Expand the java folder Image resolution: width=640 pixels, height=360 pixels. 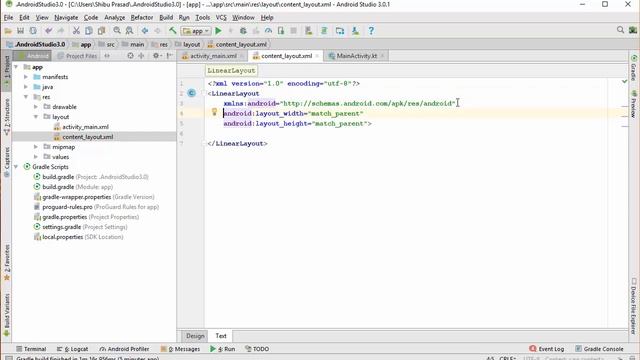click(x=26, y=87)
